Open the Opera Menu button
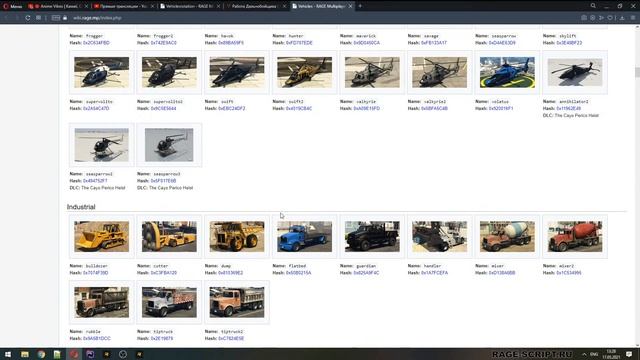640x360 pixels. click(12, 6)
